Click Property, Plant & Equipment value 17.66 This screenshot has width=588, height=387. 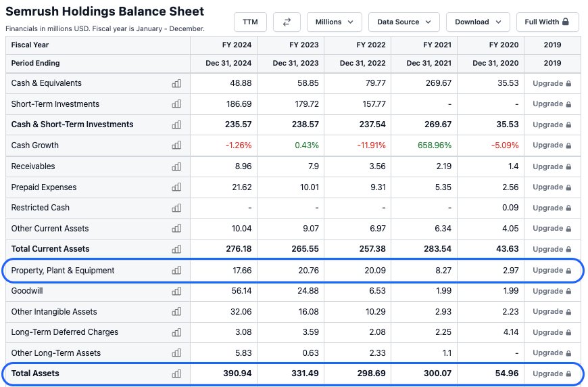[242, 270]
